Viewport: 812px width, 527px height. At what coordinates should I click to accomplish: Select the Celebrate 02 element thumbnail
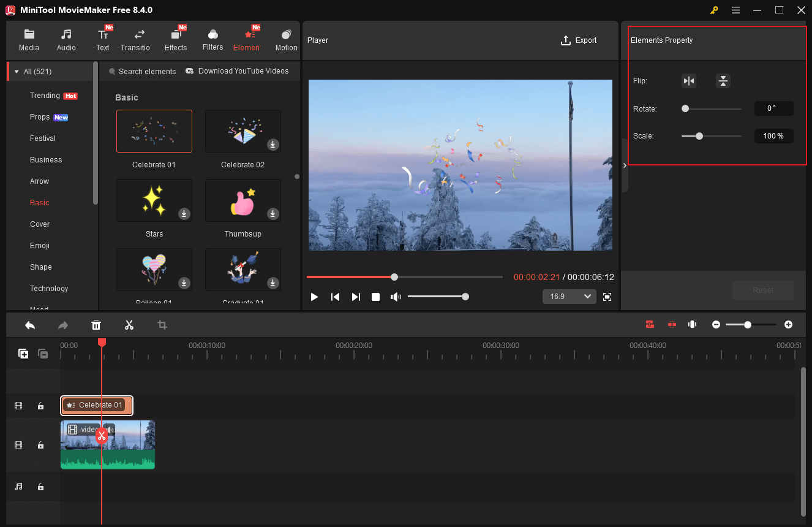pos(242,131)
